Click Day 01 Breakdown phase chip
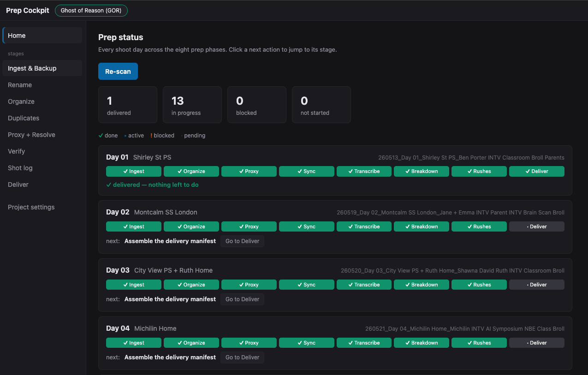This screenshot has height=375, width=588. [x=422, y=171]
